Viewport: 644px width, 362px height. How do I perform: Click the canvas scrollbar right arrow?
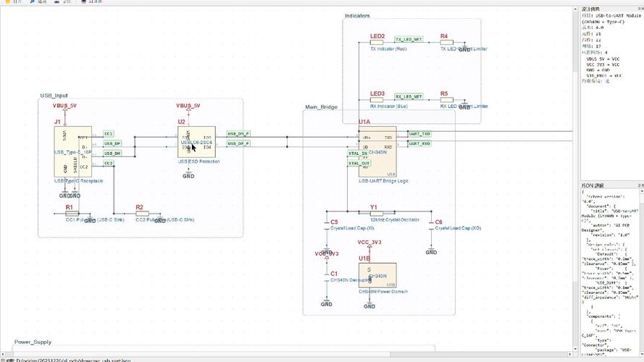tap(569, 354)
